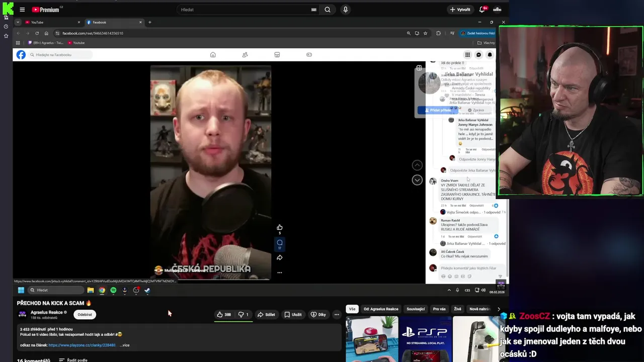Open the reel three-dot options
Screen dimensions: 644x362
click(x=280, y=273)
